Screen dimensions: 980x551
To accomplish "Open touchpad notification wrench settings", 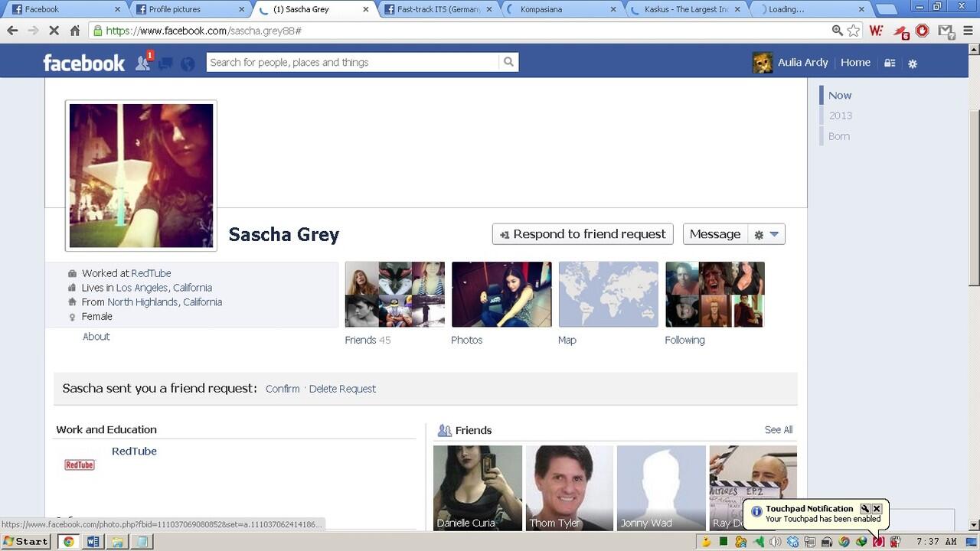I will pyautogui.click(x=865, y=509).
